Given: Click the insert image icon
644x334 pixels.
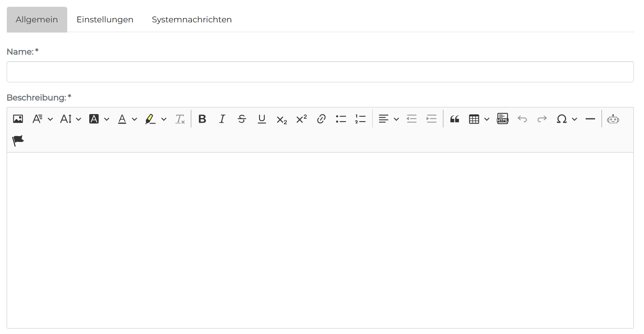Looking at the screenshot, I should [18, 119].
